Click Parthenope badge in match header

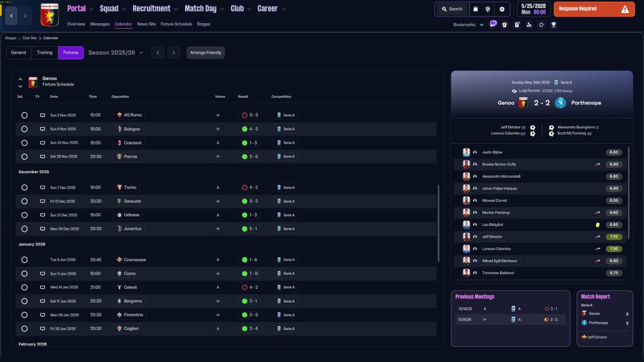pos(560,103)
